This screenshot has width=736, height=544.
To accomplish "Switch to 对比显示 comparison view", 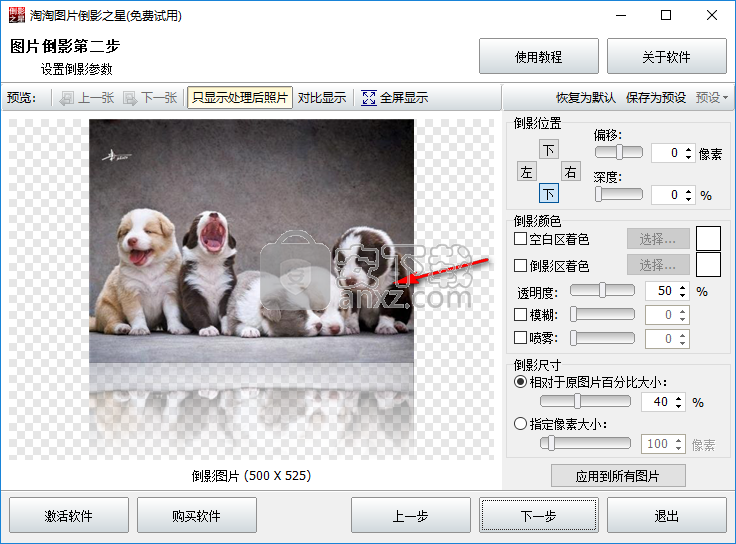I will (322, 98).
